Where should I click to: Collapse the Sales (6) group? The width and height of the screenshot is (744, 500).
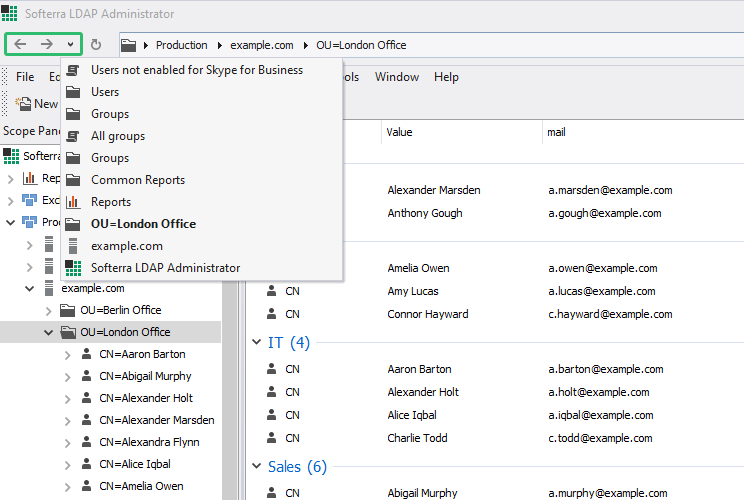point(257,466)
